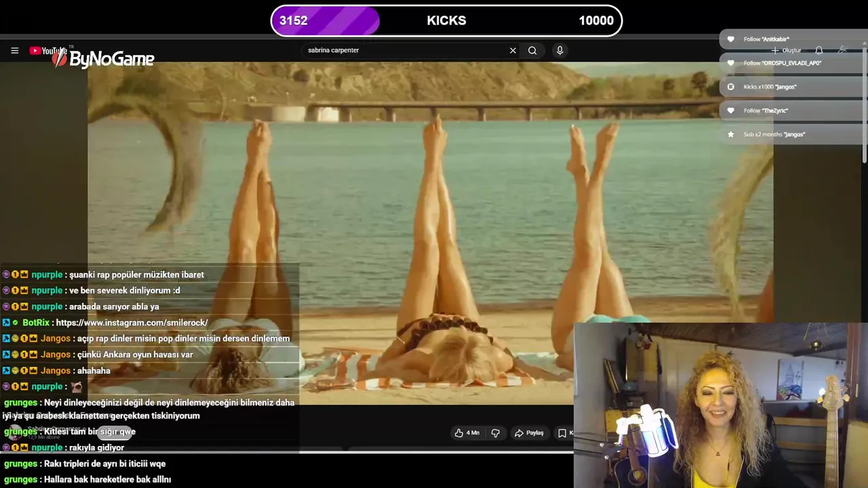Click the magnifier search button
The width and height of the screenshot is (868, 488).
coord(532,50)
